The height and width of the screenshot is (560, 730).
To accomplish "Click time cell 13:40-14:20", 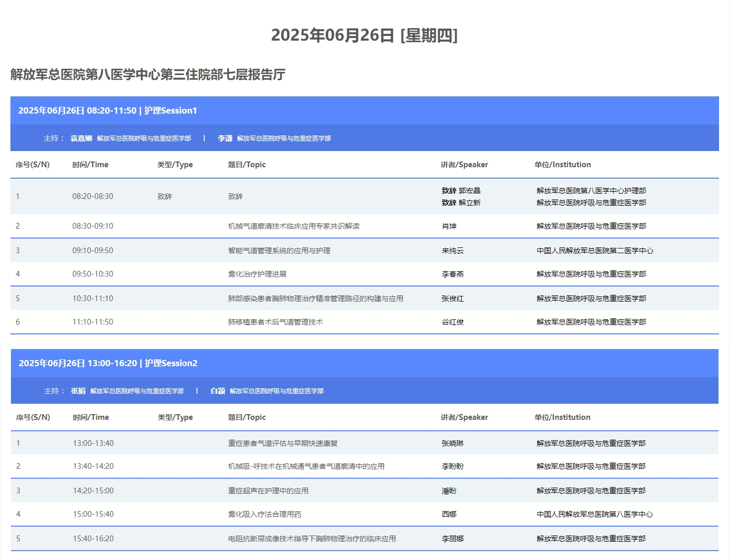I will pos(93,466).
